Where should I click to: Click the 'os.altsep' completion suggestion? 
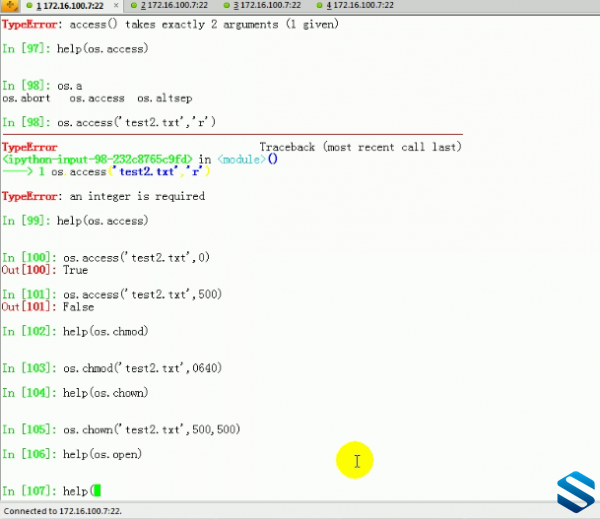(x=165, y=98)
